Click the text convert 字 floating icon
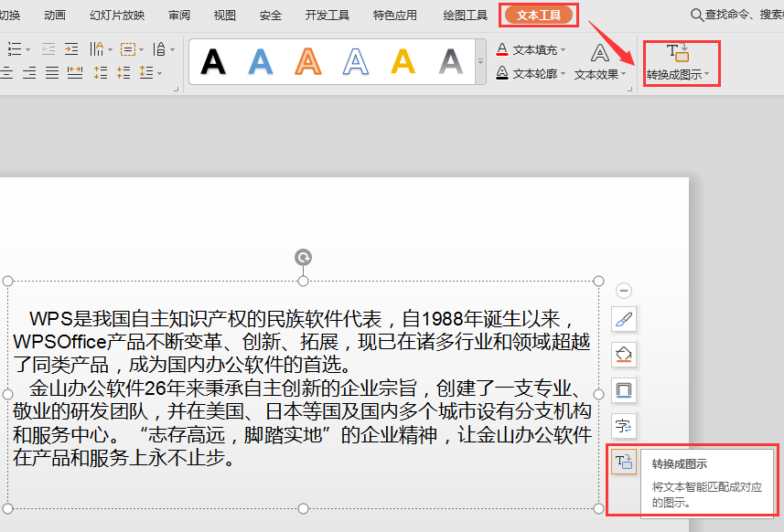Screen dimensions: 784x532 point(624,426)
